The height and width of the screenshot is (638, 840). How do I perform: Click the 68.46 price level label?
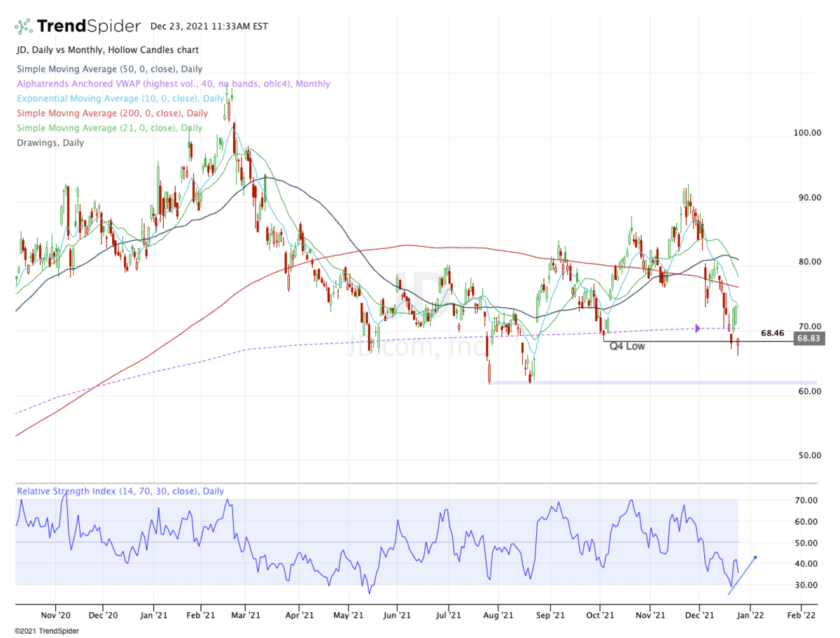pyautogui.click(x=772, y=334)
